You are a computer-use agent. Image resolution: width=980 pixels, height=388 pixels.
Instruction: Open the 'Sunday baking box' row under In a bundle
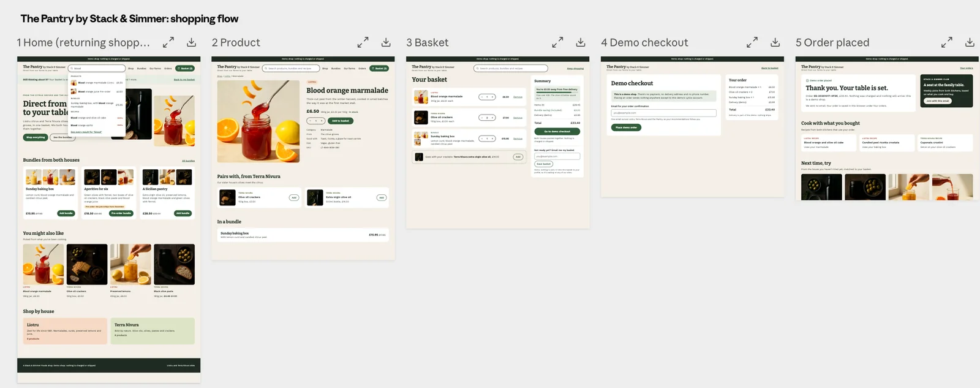(x=303, y=235)
